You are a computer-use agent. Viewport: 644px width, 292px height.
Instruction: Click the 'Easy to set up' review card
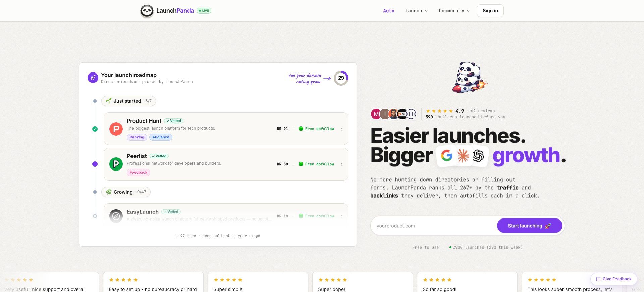(x=153, y=282)
